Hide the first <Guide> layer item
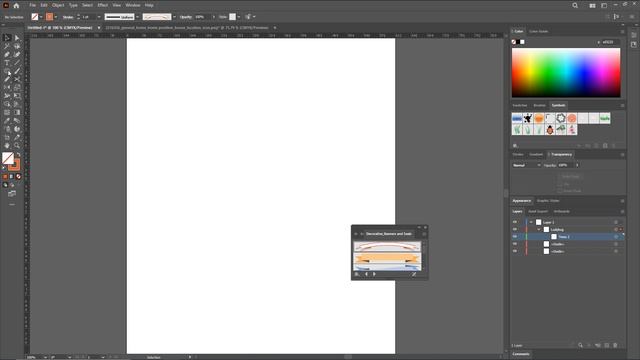This screenshot has height=360, width=640. coord(515,244)
